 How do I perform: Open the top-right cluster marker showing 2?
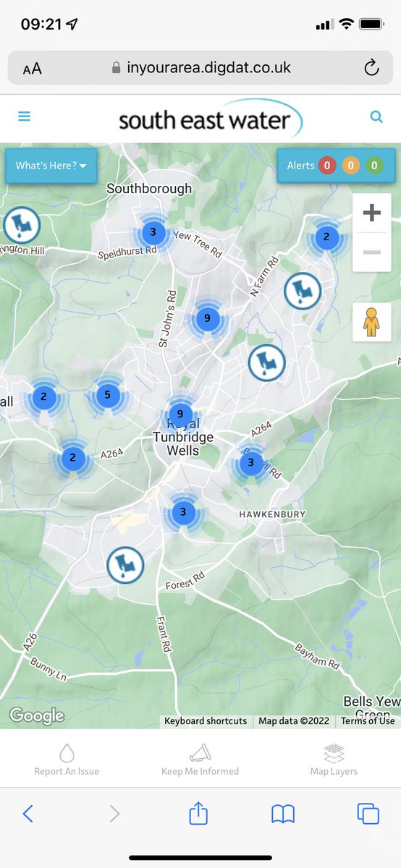coord(326,237)
